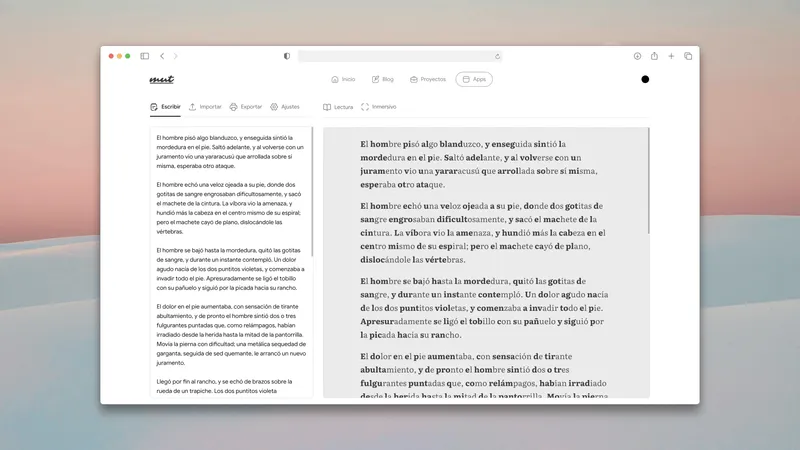Image resolution: width=800 pixels, height=450 pixels.
Task: Switch to Inmersivo mode
Action: [379, 107]
